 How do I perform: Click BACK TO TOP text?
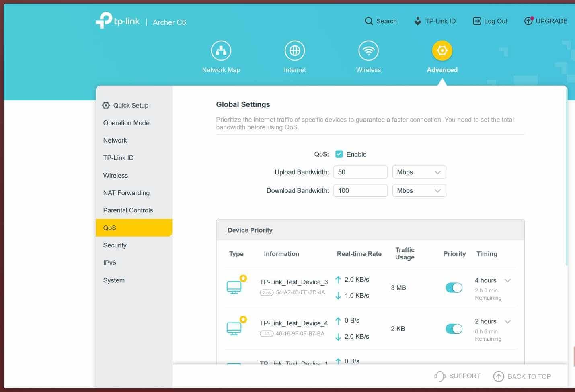529,376
